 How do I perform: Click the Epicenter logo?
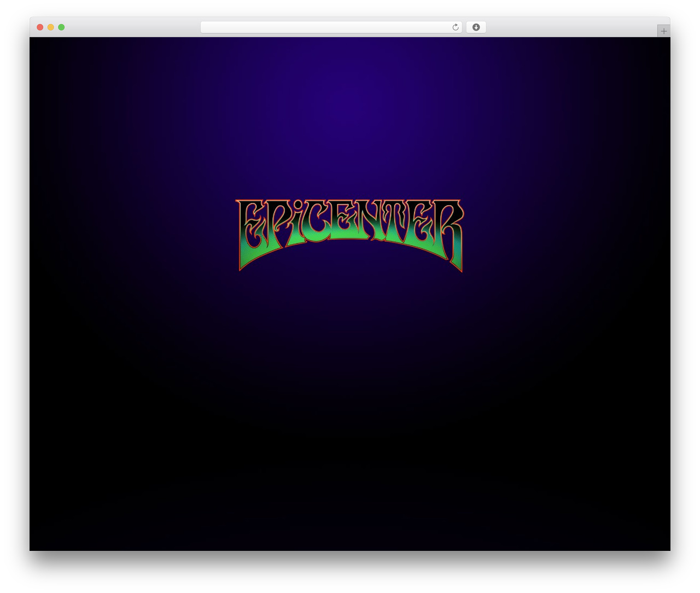point(350,235)
